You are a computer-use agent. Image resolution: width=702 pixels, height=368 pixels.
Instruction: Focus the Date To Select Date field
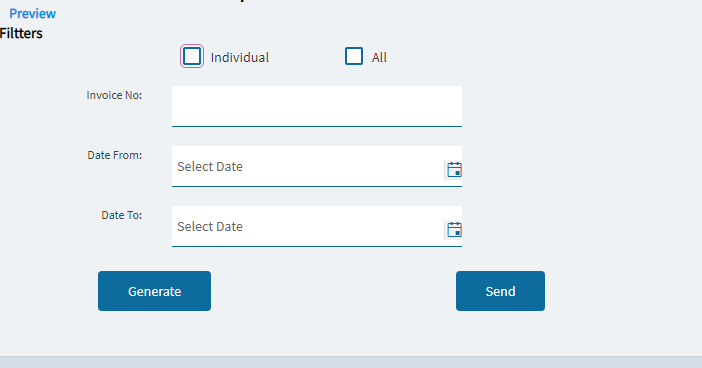tap(308, 226)
